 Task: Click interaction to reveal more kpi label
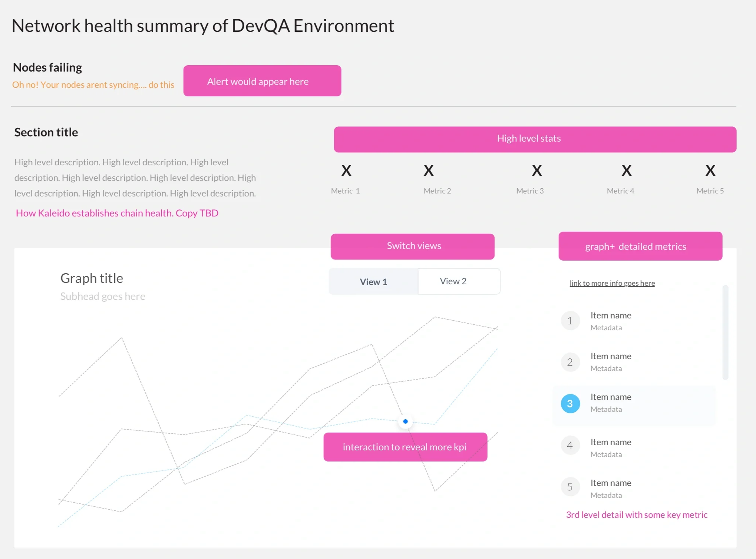pos(405,447)
